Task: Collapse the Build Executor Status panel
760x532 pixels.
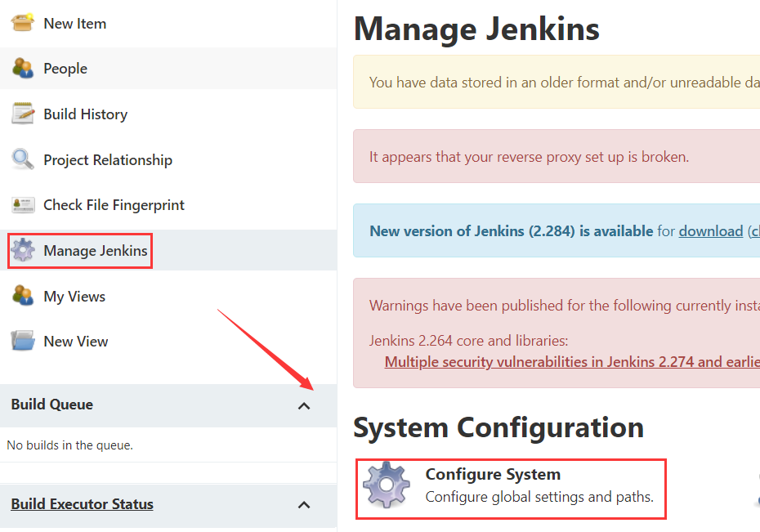Action: 304,505
